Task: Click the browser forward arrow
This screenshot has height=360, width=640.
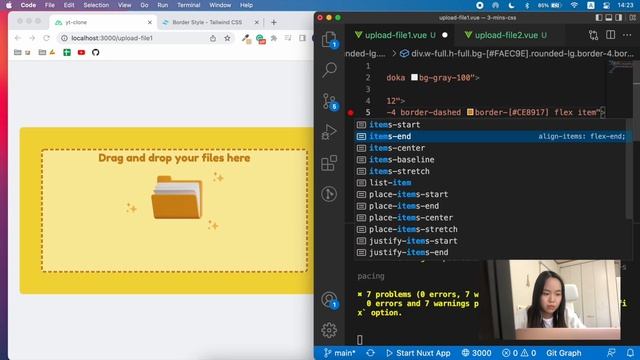Action: (x=32, y=38)
